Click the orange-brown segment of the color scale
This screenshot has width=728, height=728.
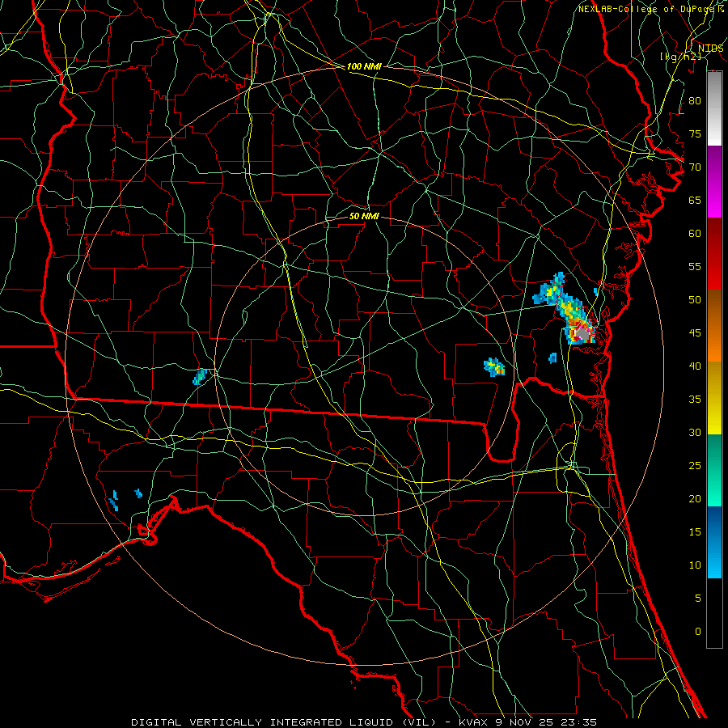(x=714, y=325)
